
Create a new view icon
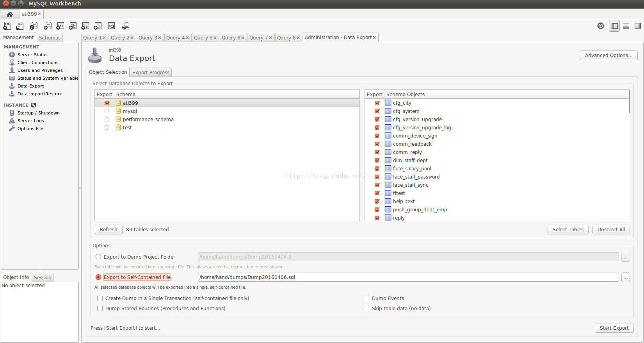(73, 26)
